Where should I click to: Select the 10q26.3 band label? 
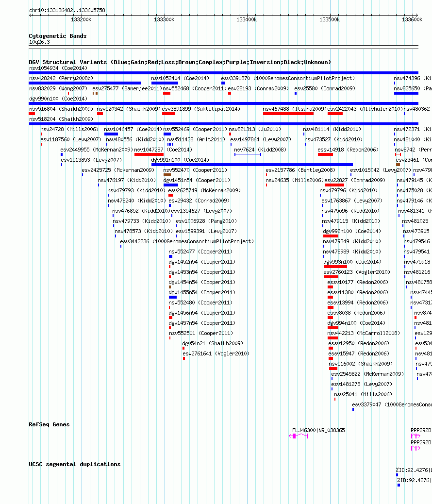coord(39,42)
